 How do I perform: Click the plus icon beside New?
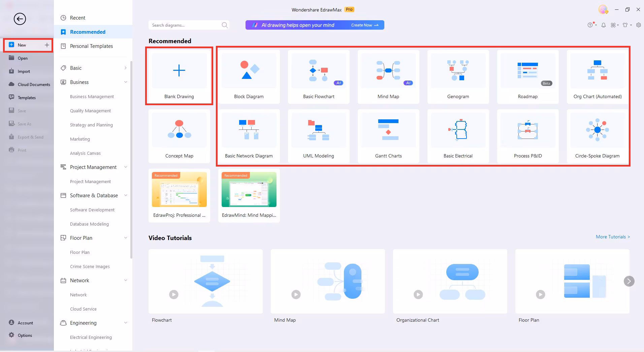point(47,45)
